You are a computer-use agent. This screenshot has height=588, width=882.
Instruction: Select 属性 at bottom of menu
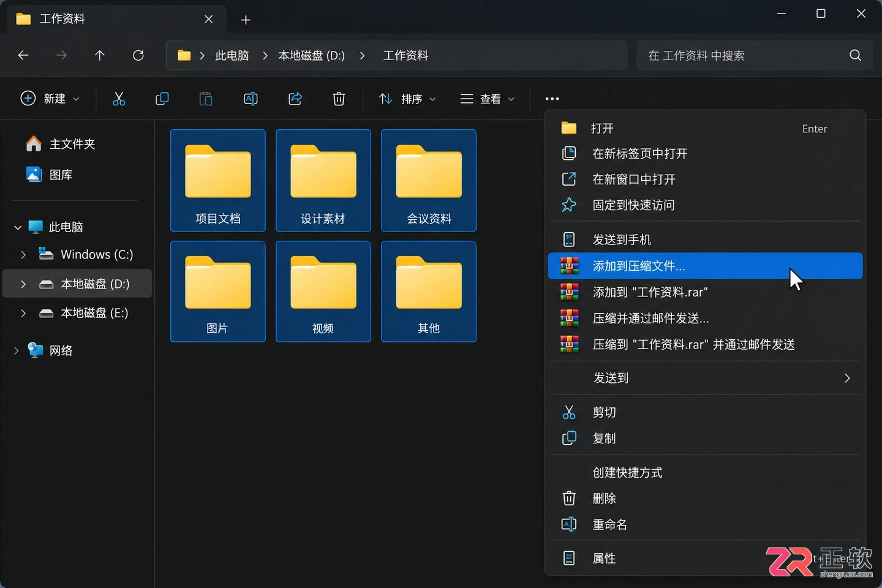tap(705, 558)
